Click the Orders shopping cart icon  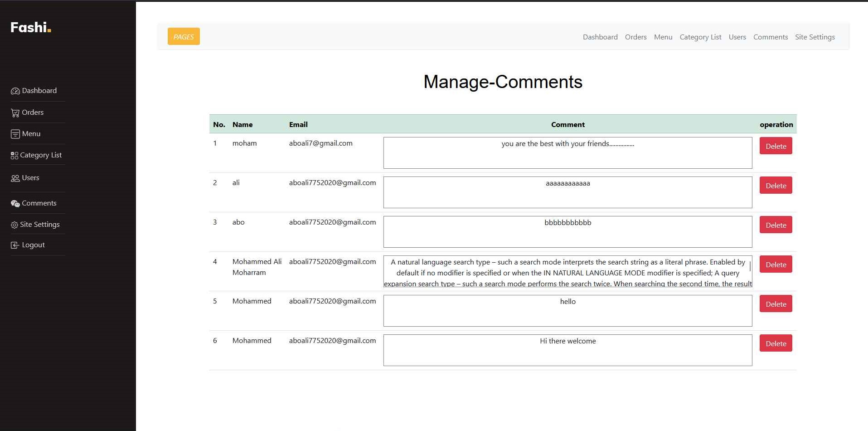(x=15, y=113)
